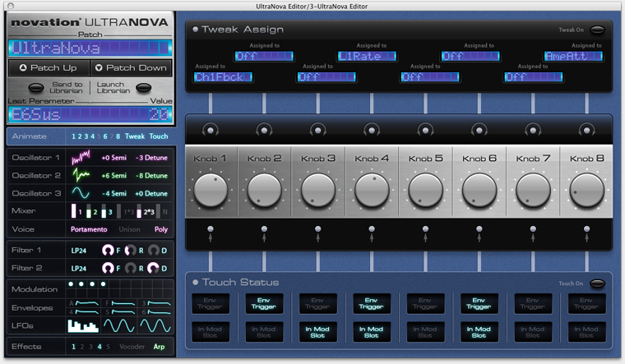Open the Off assignment field for Knob 5

point(430,77)
